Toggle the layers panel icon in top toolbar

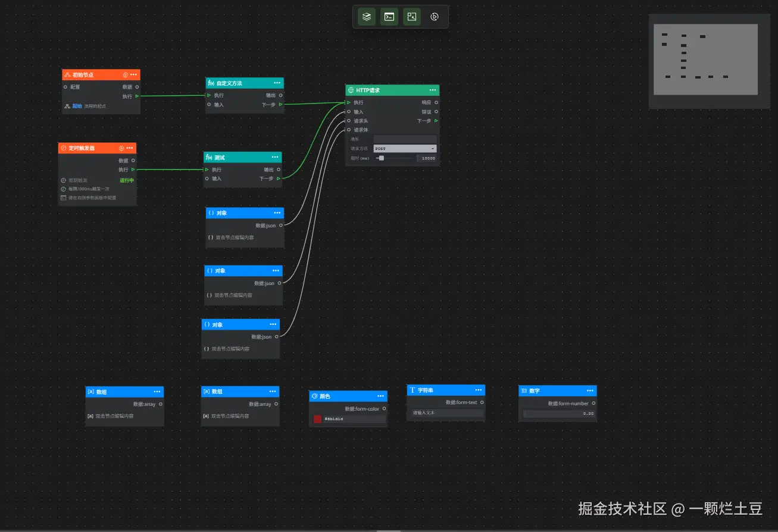point(367,17)
